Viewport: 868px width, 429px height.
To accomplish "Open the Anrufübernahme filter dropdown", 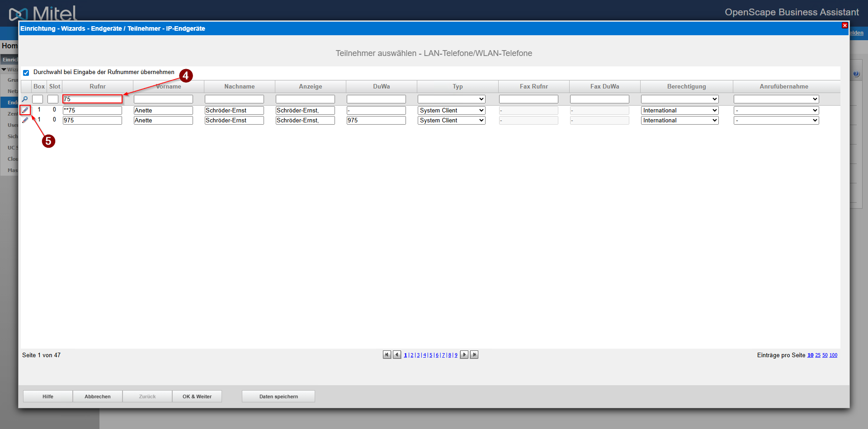I will [776, 99].
